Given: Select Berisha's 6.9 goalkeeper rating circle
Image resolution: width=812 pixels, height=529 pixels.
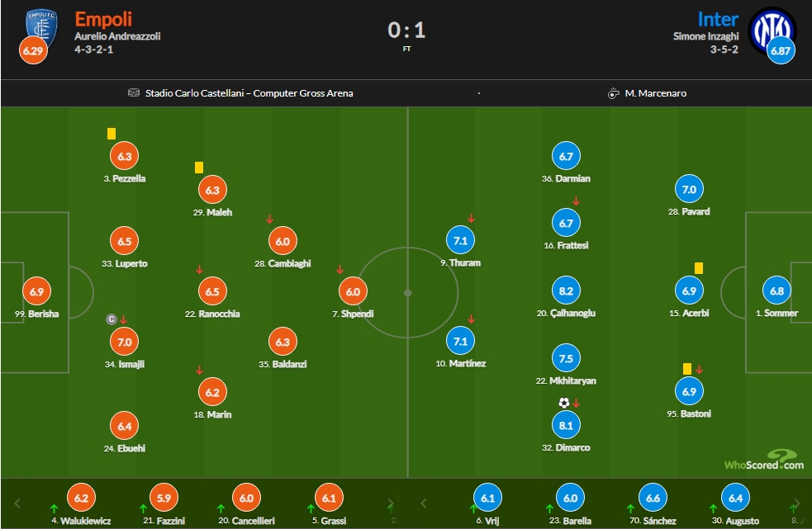Looking at the screenshot, I should (37, 291).
